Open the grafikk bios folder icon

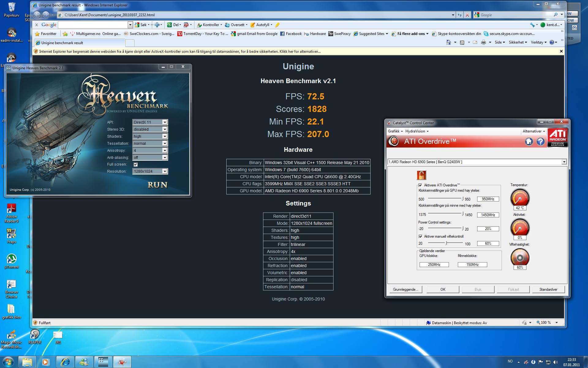click(x=11, y=312)
